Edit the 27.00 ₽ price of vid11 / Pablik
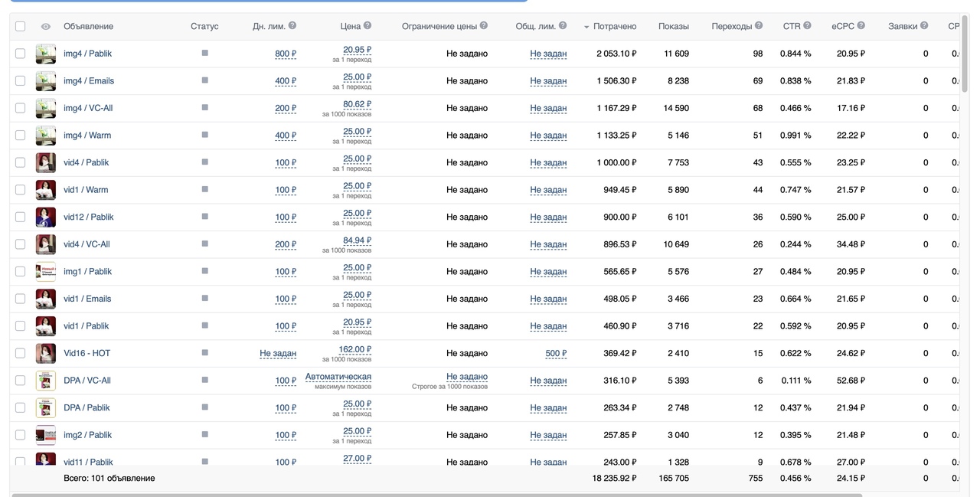 (357, 458)
